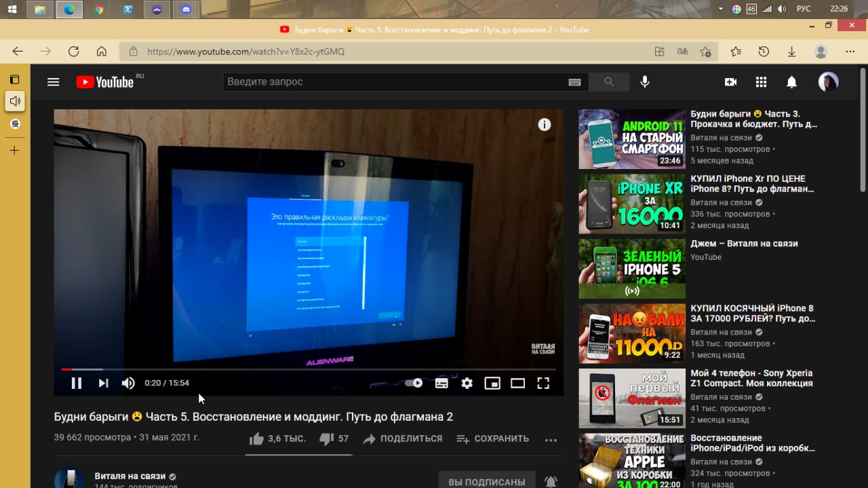The image size is (868, 488).
Task: Skip to the next video
Action: point(103,383)
